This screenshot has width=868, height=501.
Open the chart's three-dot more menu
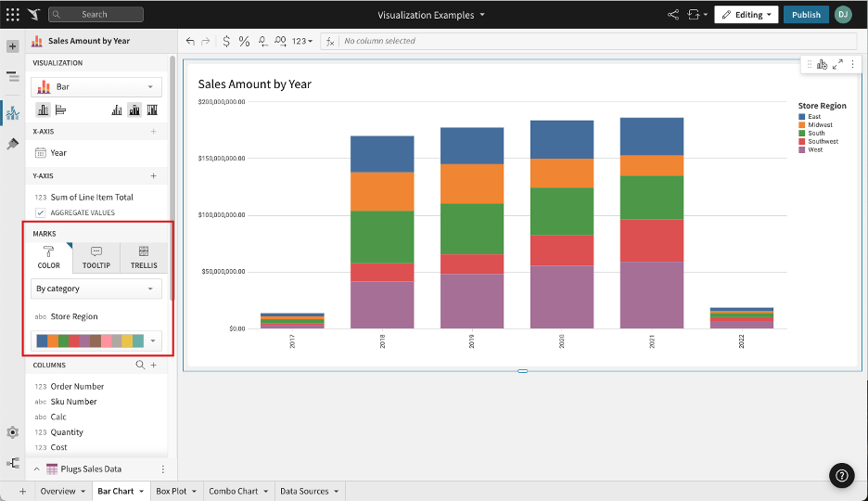click(x=853, y=64)
